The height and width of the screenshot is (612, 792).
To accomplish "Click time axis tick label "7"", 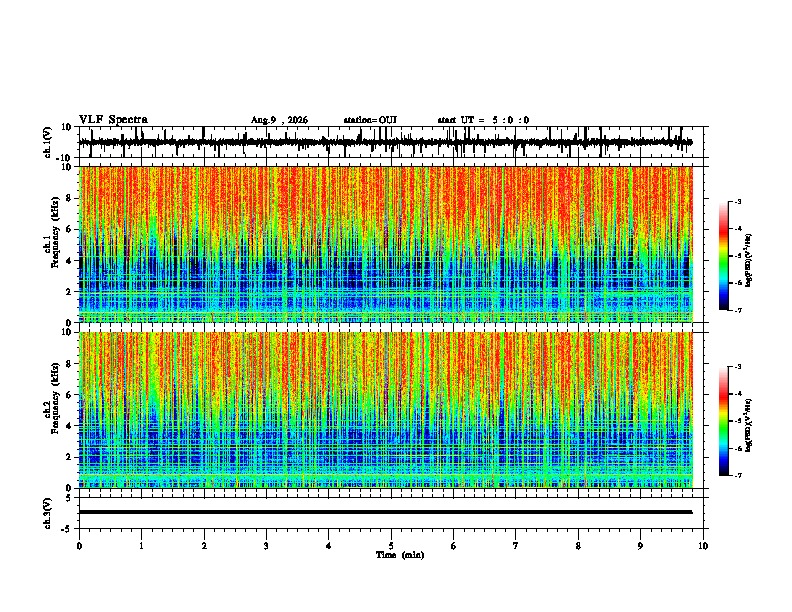I will [x=516, y=546].
